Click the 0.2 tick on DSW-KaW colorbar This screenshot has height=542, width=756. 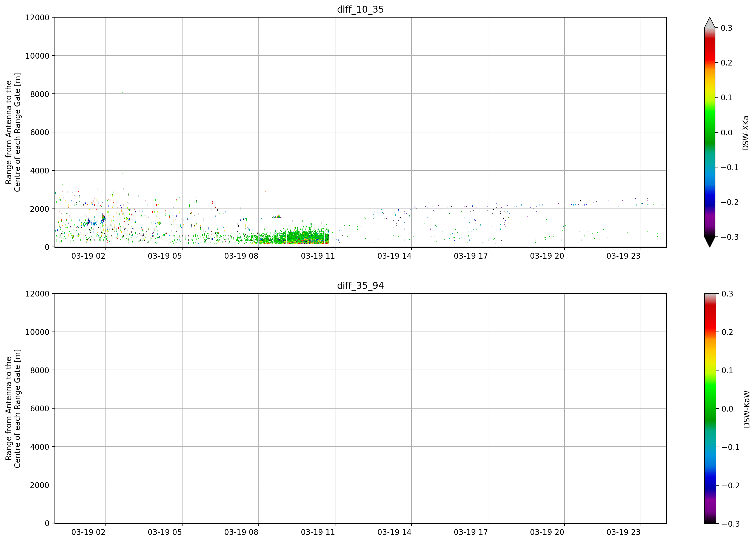727,332
